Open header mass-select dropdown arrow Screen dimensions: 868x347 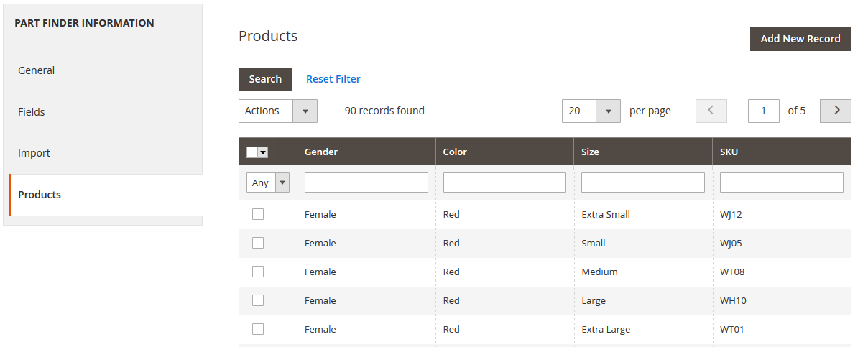(263, 152)
